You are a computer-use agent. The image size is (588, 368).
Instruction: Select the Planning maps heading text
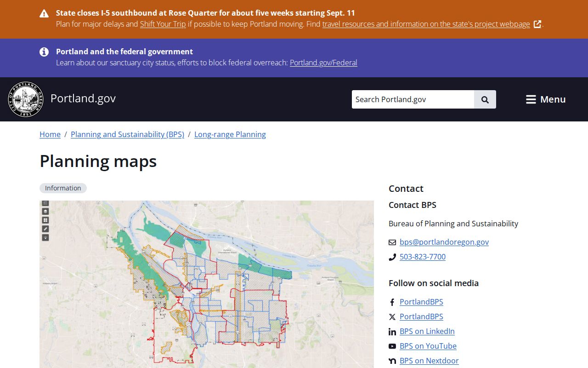(98, 161)
